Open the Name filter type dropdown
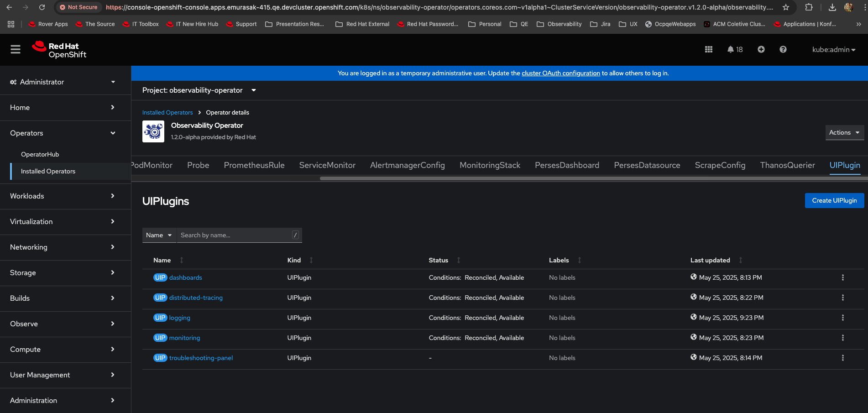The width and height of the screenshot is (868, 413). pyautogui.click(x=159, y=235)
